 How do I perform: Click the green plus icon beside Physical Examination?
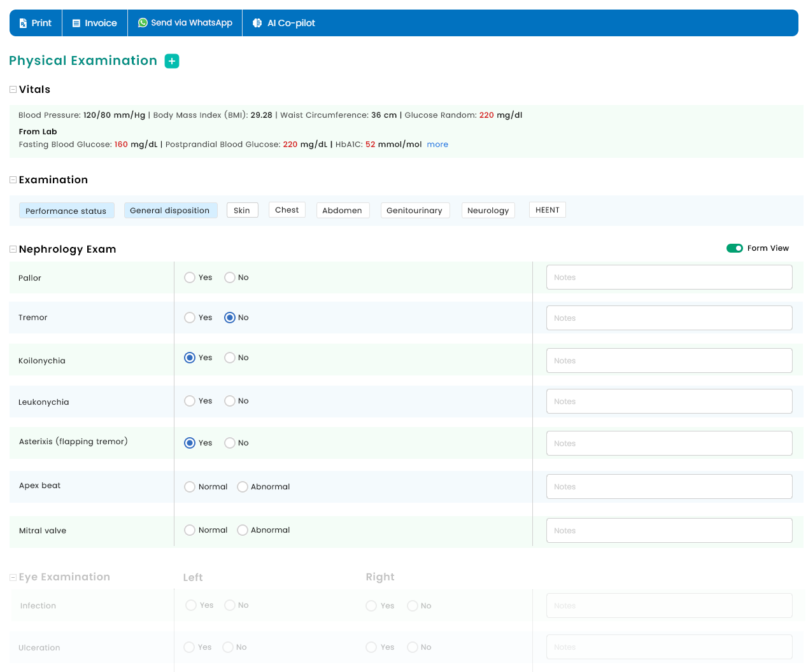click(x=172, y=61)
